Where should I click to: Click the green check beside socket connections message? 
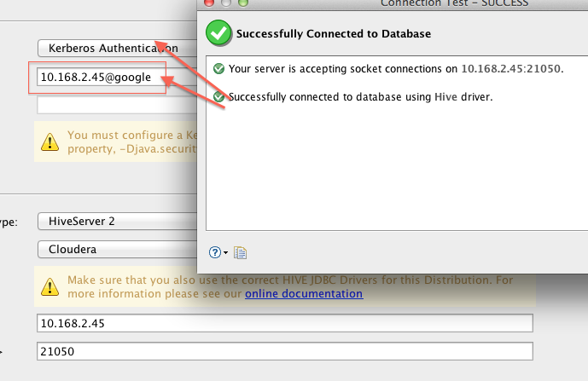pos(219,68)
